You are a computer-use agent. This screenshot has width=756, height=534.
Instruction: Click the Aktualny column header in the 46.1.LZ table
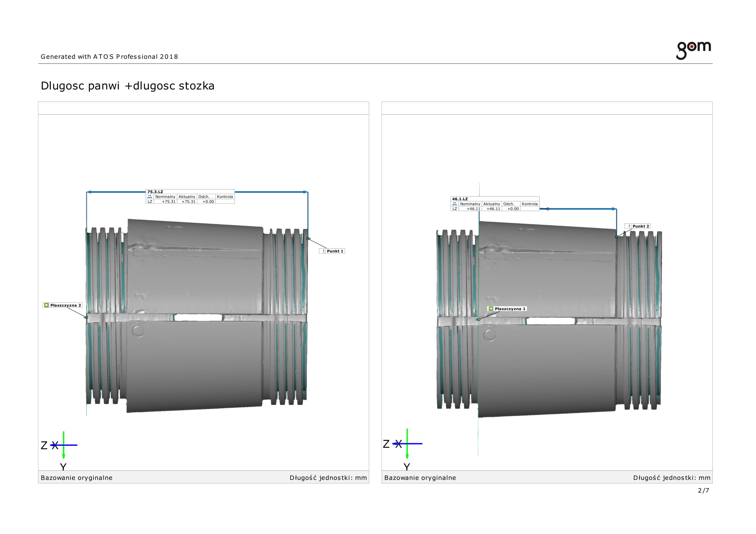coord(492,204)
